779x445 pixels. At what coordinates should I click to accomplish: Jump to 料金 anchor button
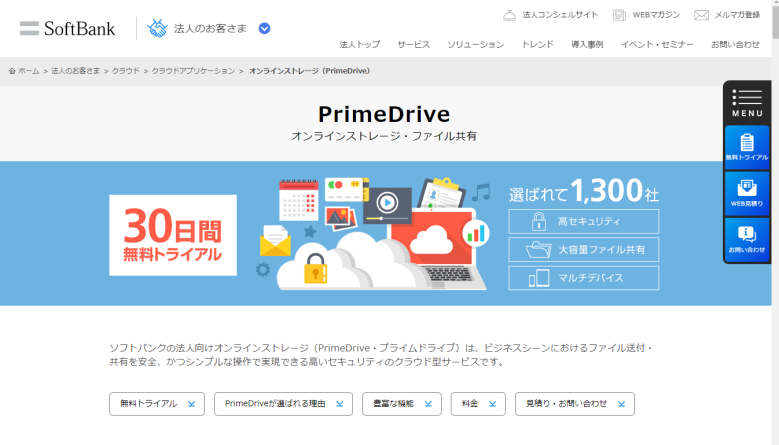click(478, 404)
